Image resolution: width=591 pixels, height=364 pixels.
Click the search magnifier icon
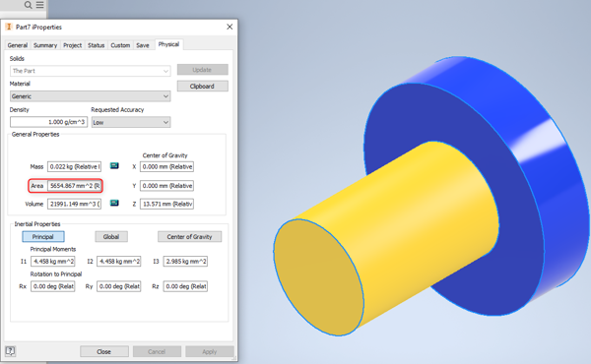(x=28, y=5)
